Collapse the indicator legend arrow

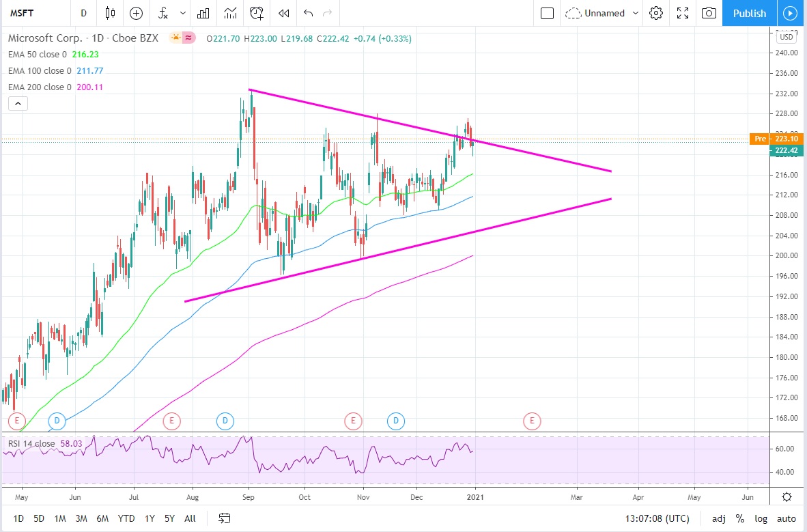[18, 104]
